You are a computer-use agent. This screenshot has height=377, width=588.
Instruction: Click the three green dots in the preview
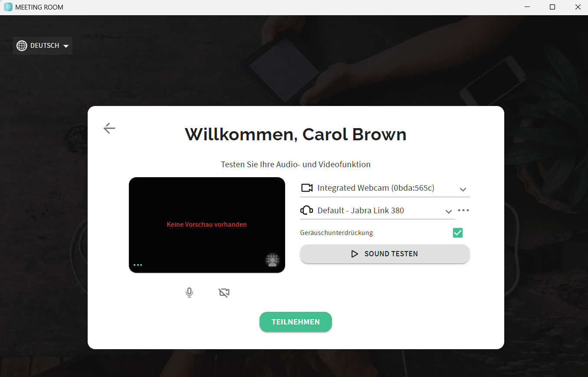pyautogui.click(x=138, y=265)
